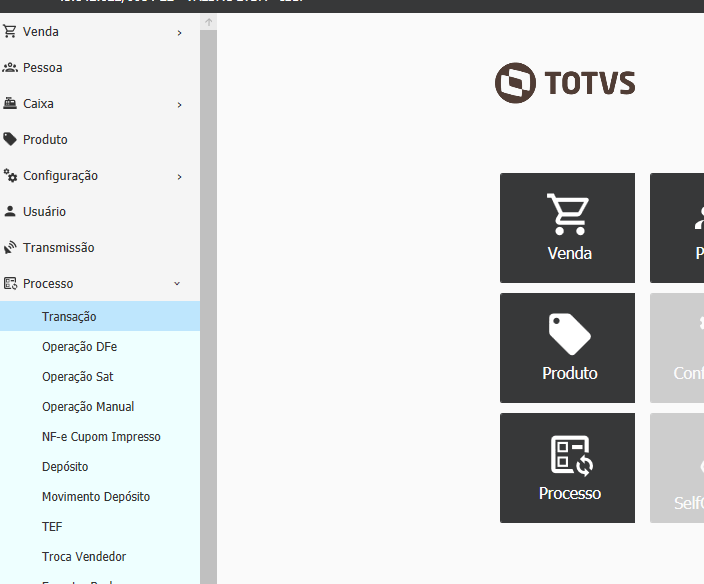Click the gears icon beside Configuração

(9, 176)
